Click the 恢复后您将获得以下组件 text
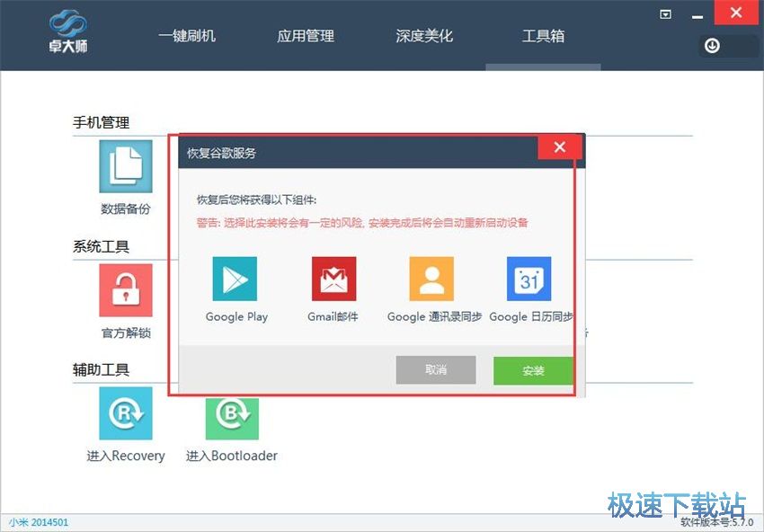This screenshot has width=764, height=532. pos(256,199)
